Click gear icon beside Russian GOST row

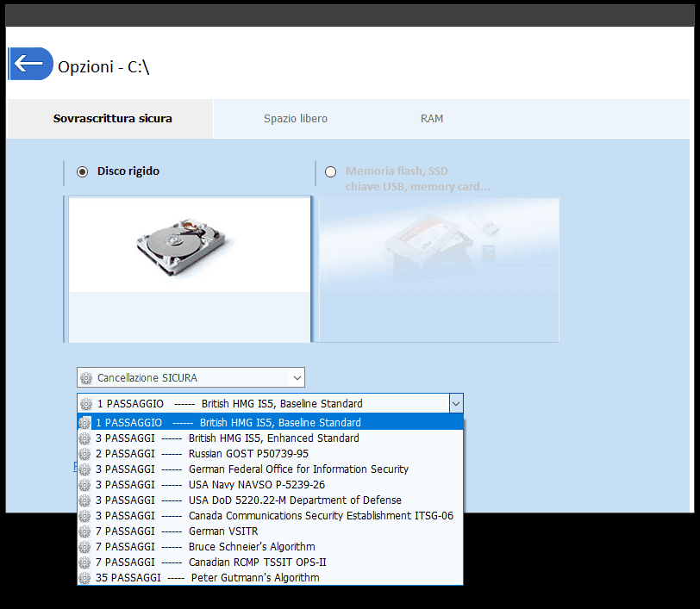point(84,454)
